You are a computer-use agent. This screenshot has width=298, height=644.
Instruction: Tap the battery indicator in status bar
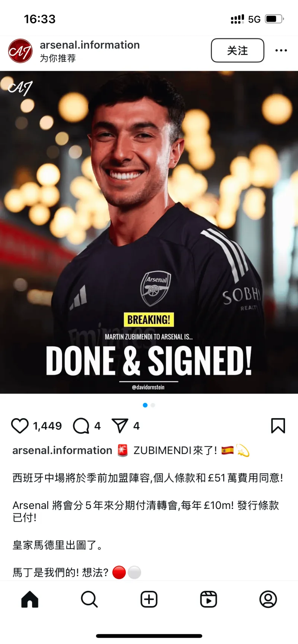pyautogui.click(x=275, y=19)
